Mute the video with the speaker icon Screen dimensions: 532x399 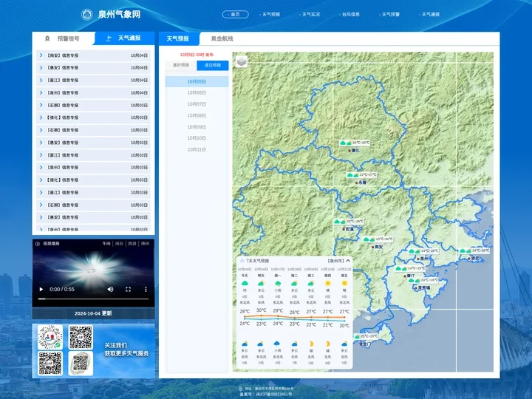coord(110,289)
